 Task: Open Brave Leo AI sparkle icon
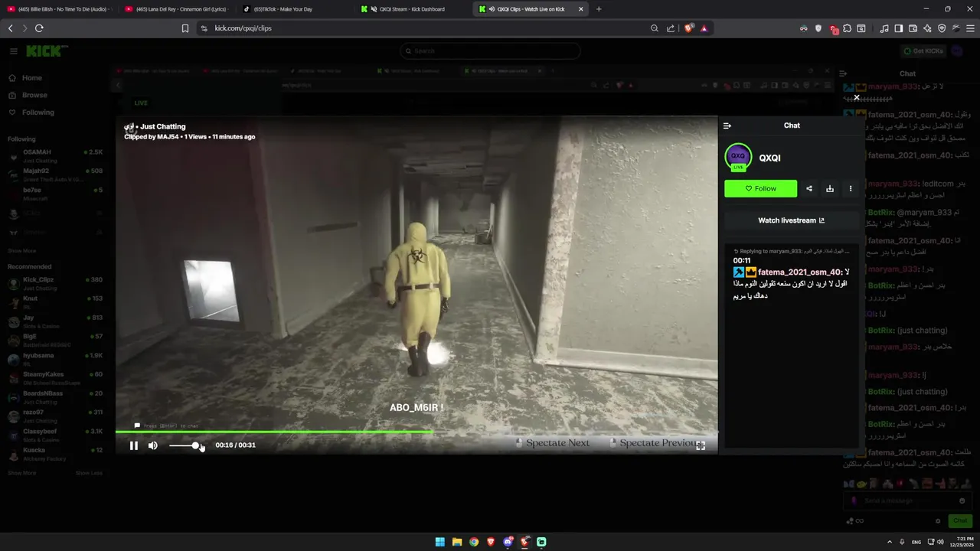coord(927,28)
